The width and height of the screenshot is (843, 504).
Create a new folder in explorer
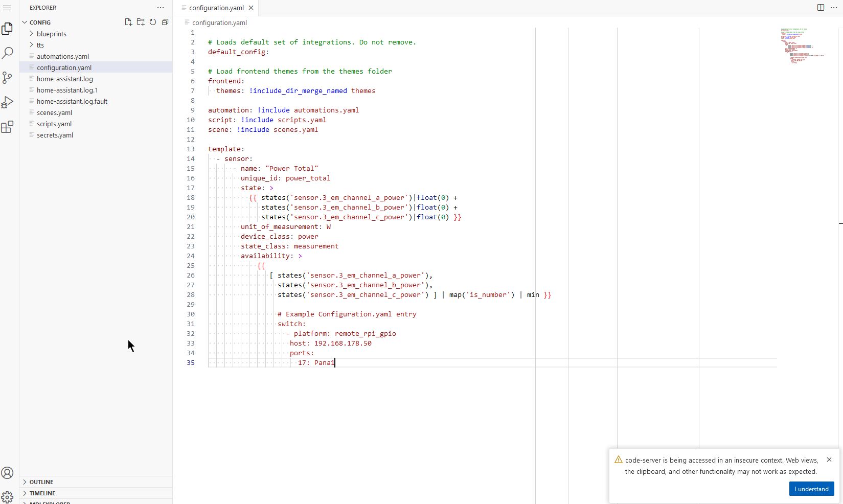tap(141, 22)
